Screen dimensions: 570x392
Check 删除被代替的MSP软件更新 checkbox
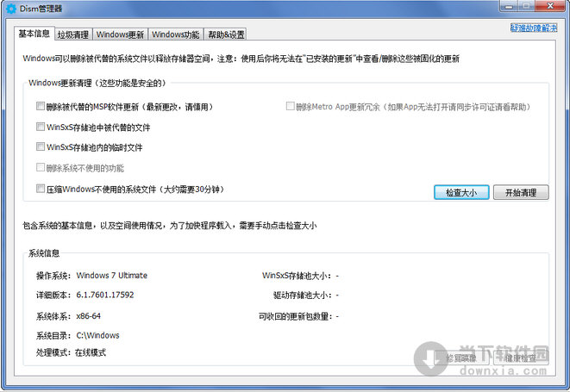point(41,107)
